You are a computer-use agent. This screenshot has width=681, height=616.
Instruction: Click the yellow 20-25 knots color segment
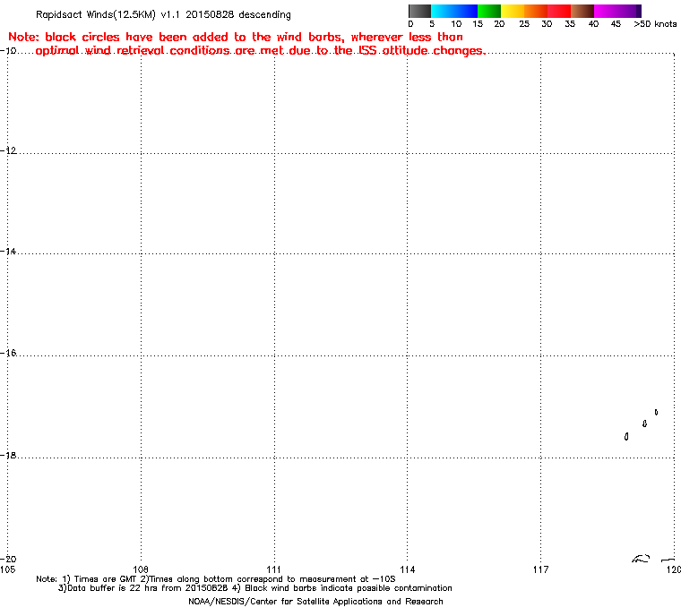513,11
